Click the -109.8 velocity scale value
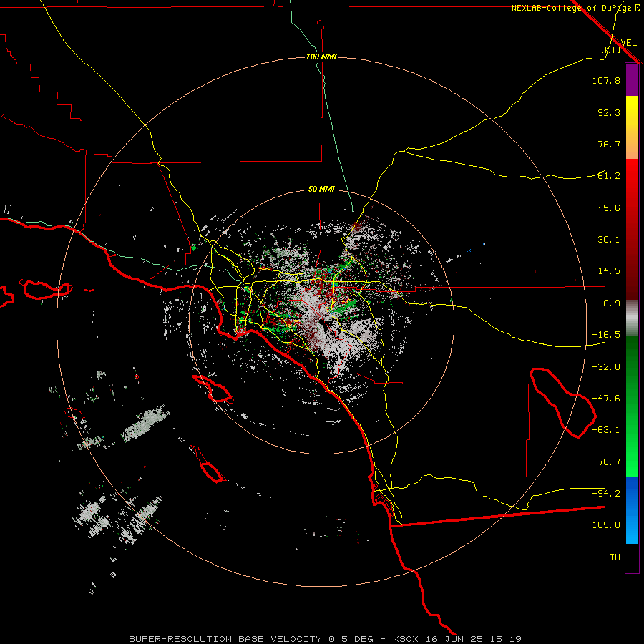The height and width of the screenshot is (644, 644). [603, 525]
